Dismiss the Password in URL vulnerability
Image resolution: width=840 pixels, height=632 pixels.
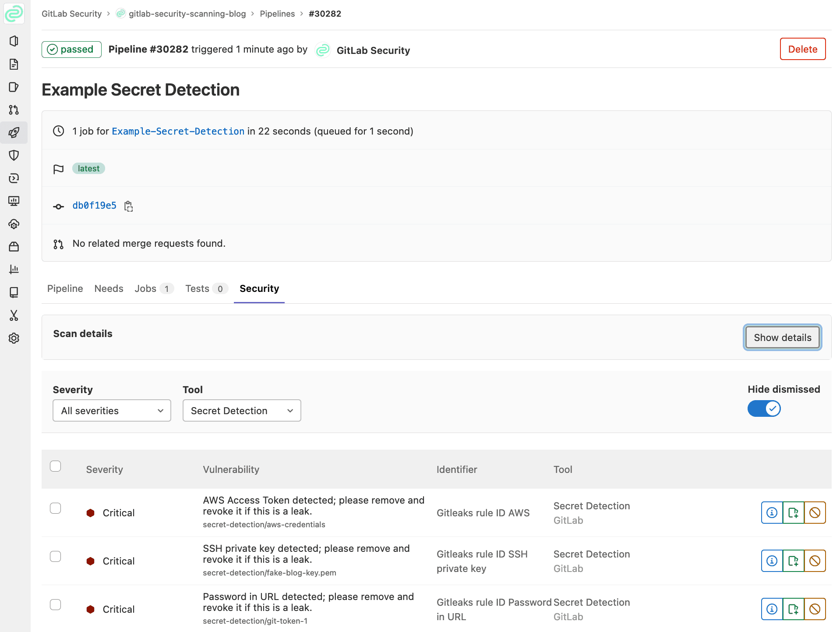(815, 609)
